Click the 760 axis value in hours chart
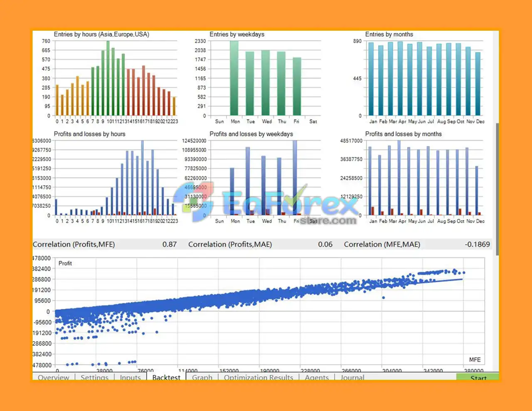The width and height of the screenshot is (532, 411). [x=46, y=41]
